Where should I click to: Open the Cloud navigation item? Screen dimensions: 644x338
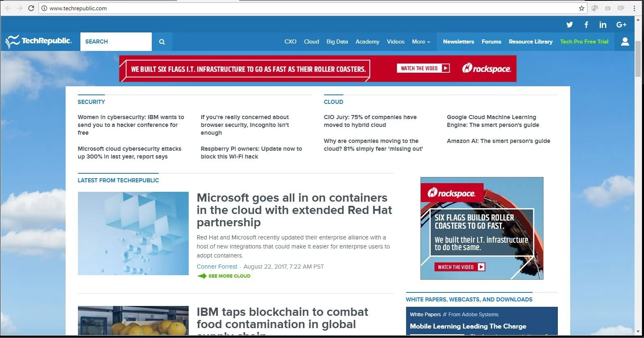(311, 41)
